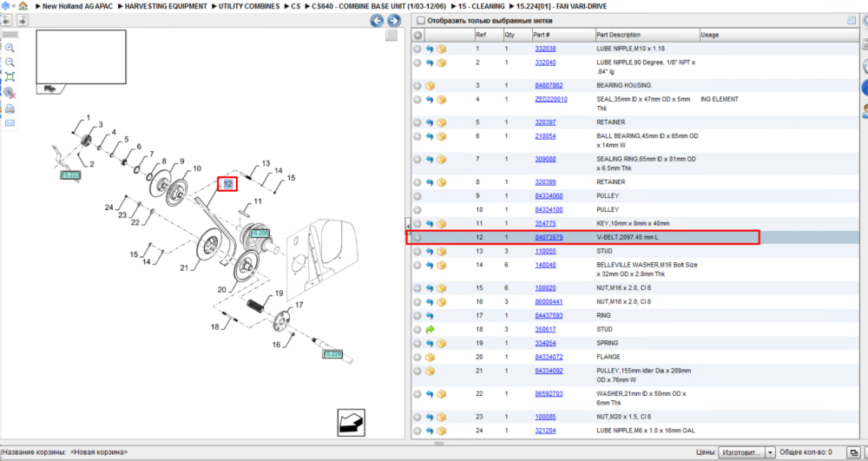Fit the diagram to the window
The width and height of the screenshot is (868, 461).
coord(10,77)
